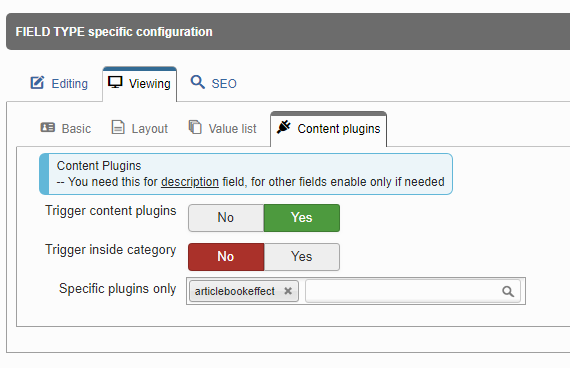Open the SEO tab
570x368 pixels.
214,84
